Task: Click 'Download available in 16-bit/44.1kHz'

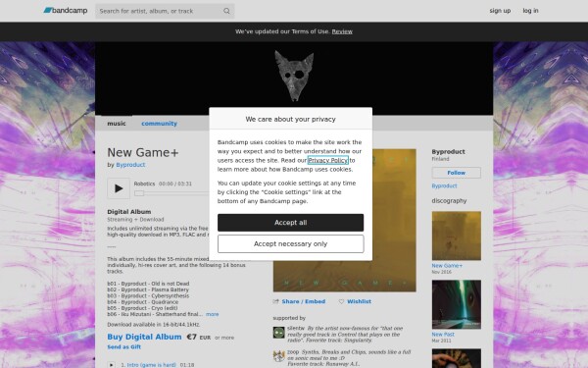Action: pos(154,325)
